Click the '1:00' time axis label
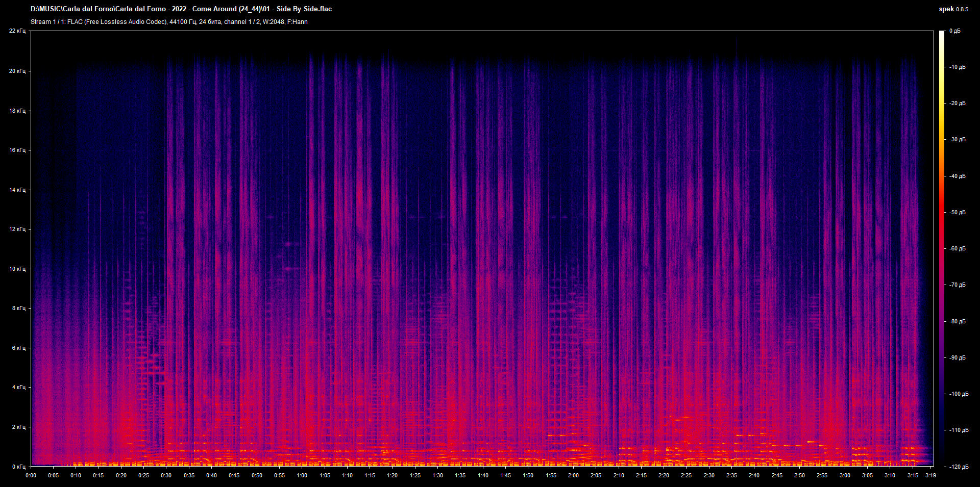This screenshot has width=980, height=487. pyautogui.click(x=302, y=475)
